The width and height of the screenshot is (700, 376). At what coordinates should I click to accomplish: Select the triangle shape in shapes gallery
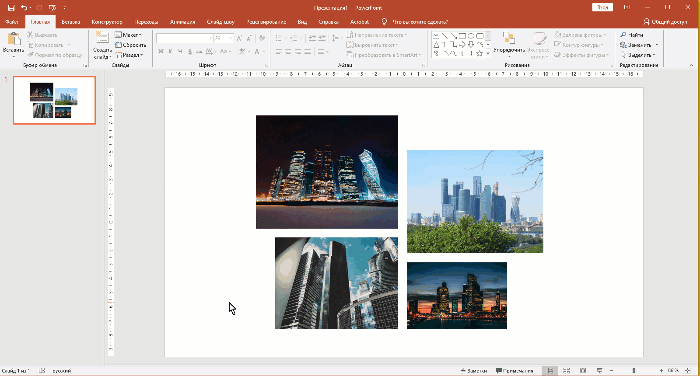[x=436, y=45]
